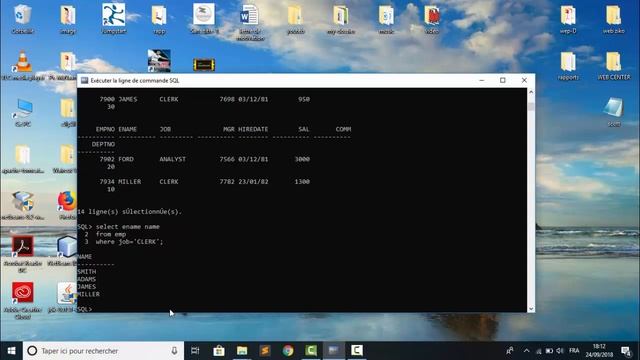Open the Action Center notifications icon
This screenshot has height=360, width=640.
(x=626, y=351)
